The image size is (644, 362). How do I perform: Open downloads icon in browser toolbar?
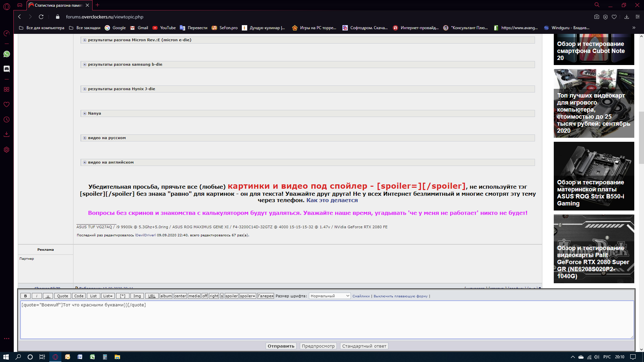coord(627,17)
